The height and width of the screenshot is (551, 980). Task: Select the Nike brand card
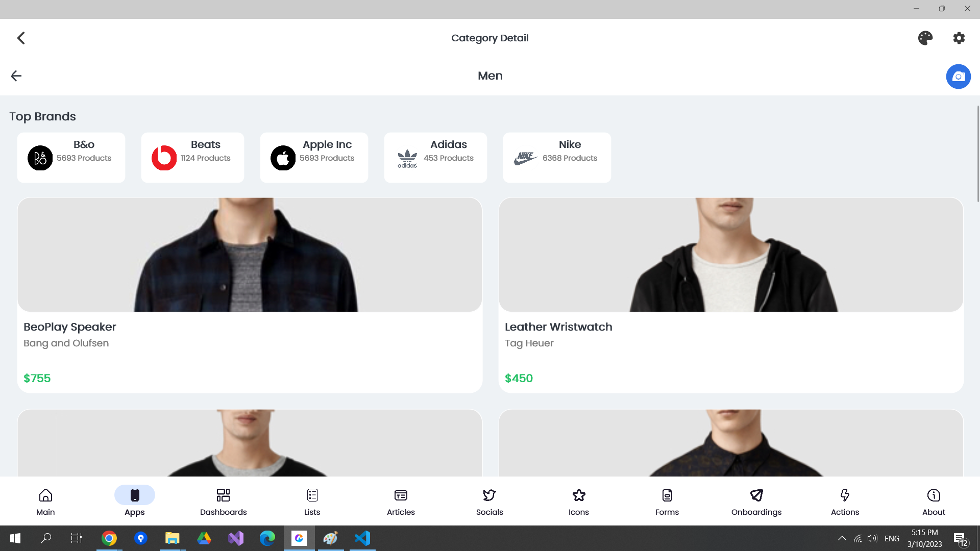click(x=556, y=158)
